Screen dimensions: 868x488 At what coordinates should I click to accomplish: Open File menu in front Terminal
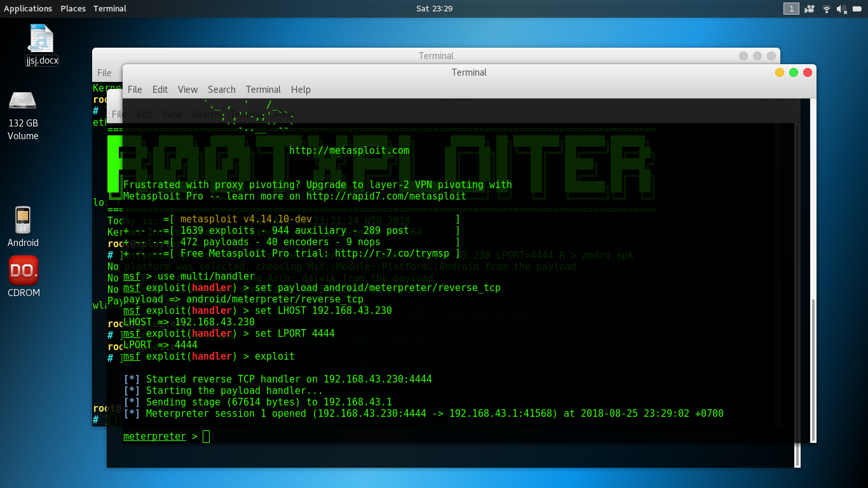135,90
